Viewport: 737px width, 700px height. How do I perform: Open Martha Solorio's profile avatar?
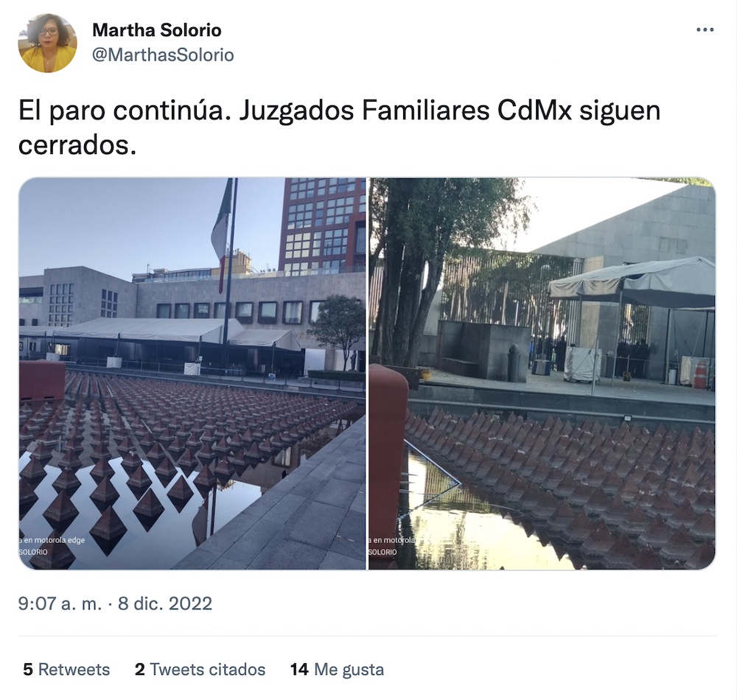47,43
